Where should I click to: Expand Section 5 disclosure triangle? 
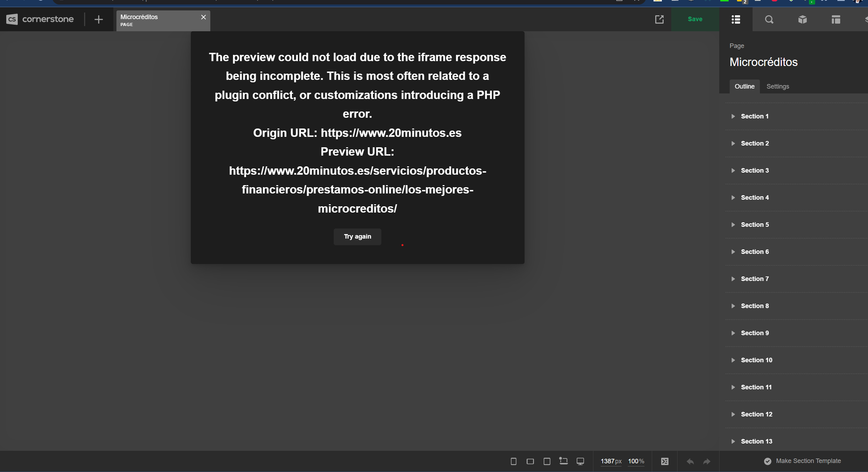click(x=733, y=225)
